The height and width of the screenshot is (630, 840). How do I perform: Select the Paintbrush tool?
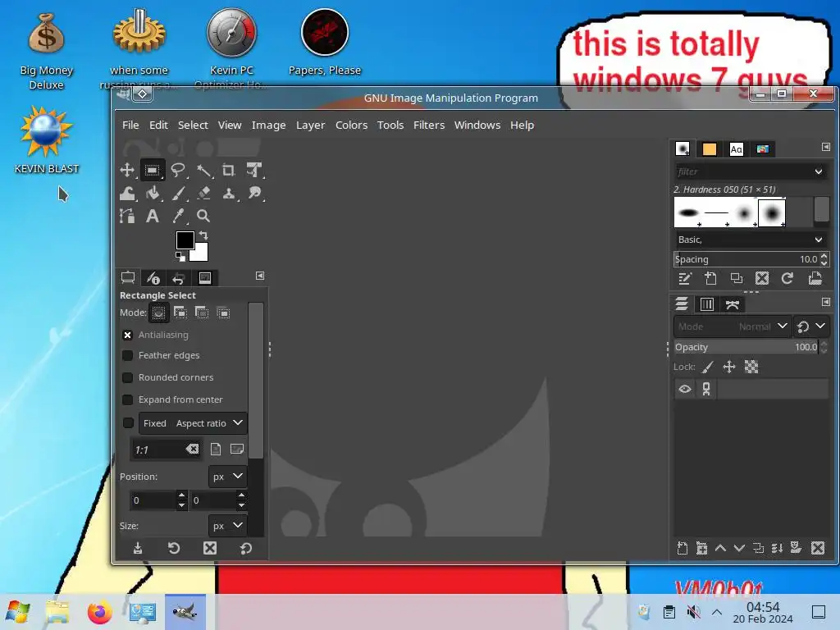[178, 194]
